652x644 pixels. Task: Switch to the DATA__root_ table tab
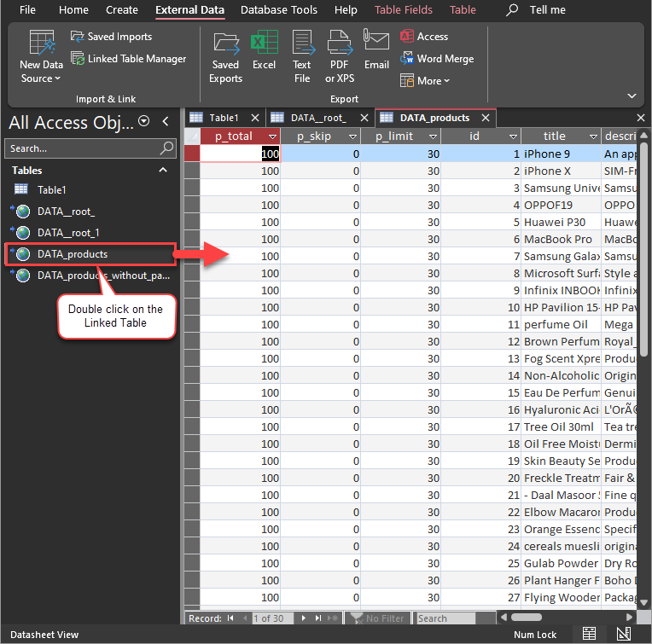click(317, 118)
